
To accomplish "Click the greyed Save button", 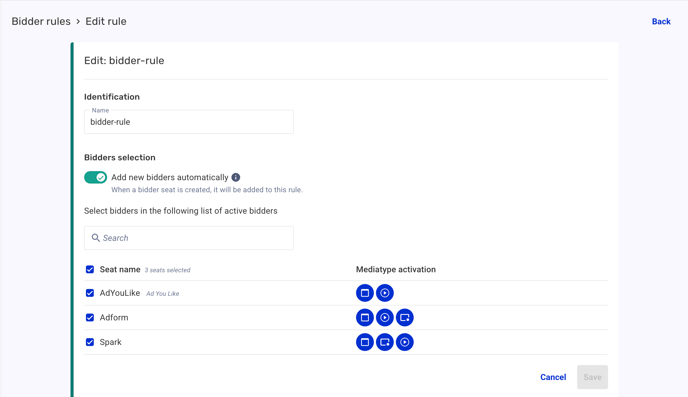I will click(x=592, y=377).
